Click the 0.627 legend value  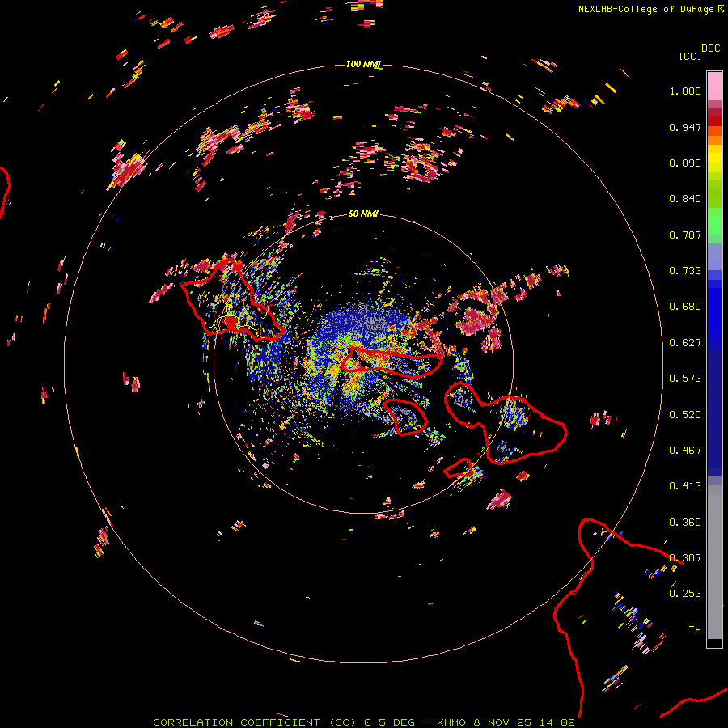coord(685,343)
